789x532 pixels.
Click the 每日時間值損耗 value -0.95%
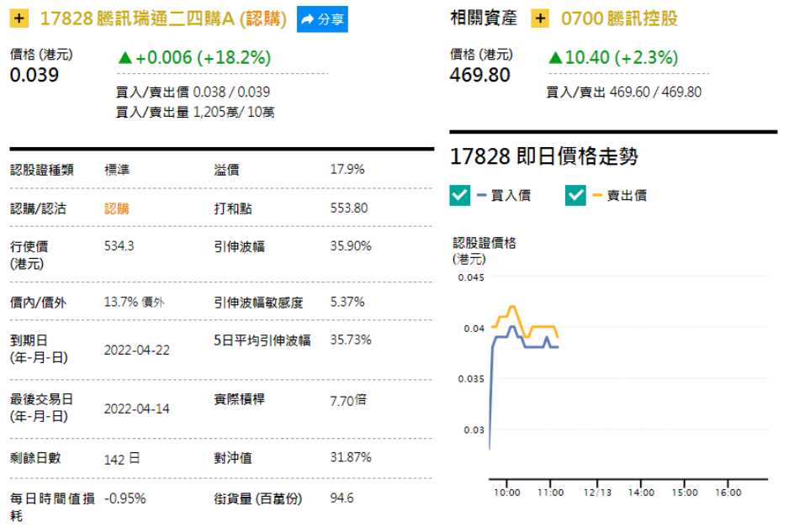[124, 499]
